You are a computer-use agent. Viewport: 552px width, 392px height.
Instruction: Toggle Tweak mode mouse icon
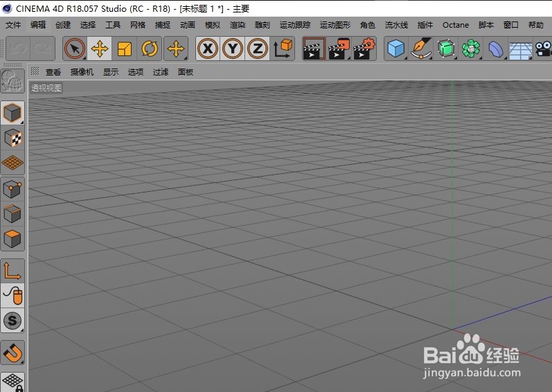click(12, 296)
